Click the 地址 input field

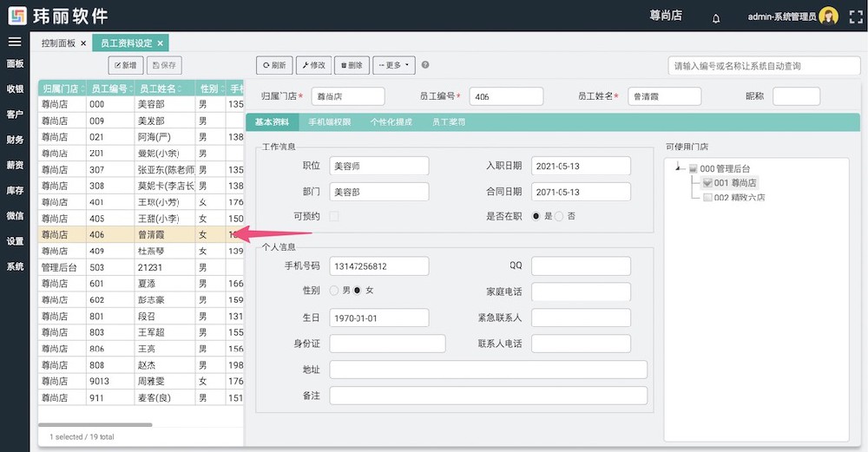pyautogui.click(x=488, y=370)
